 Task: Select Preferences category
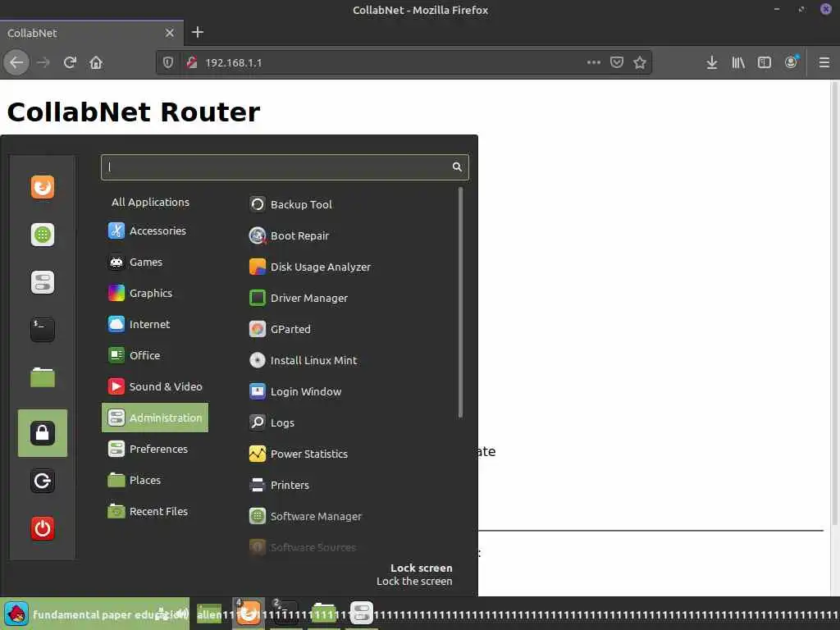pos(148,449)
